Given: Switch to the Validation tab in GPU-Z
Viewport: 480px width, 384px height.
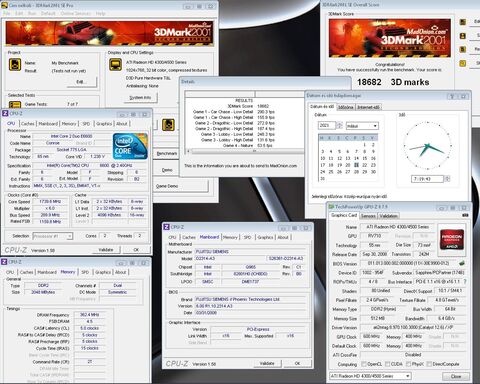Looking at the screenshot, I should (x=388, y=216).
